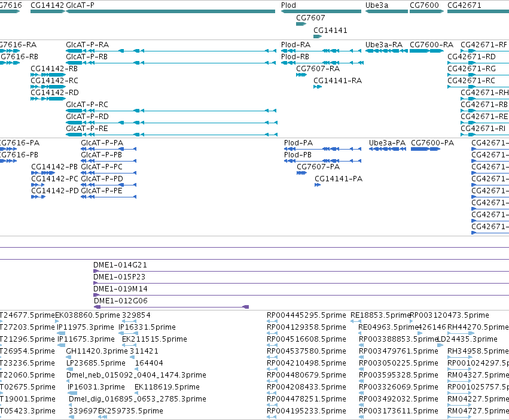This screenshot has width=509, height=420.
Task: Select the CG7607 gene label
Action: pyautogui.click(x=310, y=18)
